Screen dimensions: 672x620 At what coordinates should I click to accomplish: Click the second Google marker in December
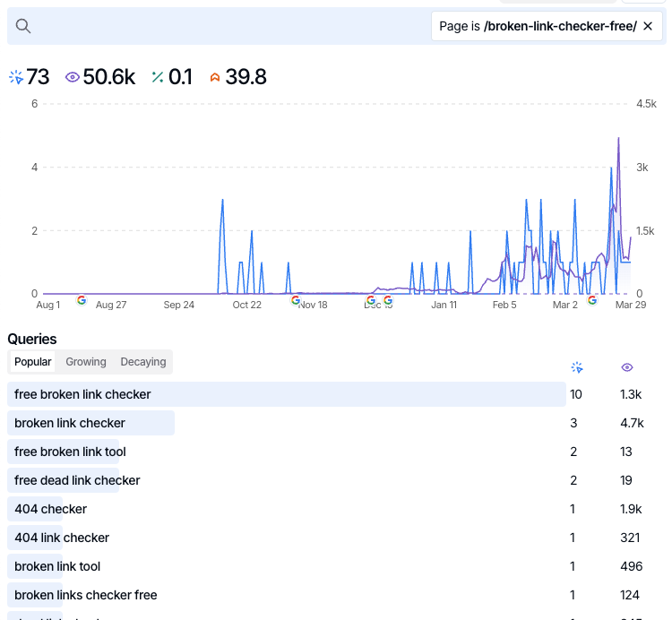click(x=388, y=300)
